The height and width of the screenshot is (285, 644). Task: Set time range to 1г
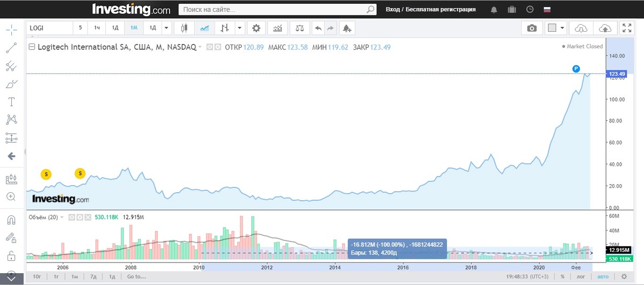pos(56,276)
